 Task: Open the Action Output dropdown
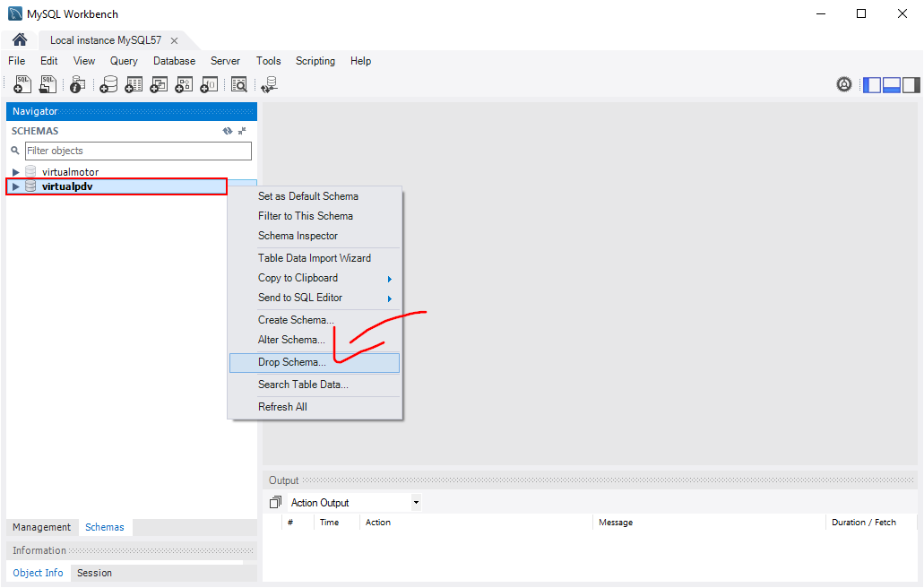pos(416,503)
